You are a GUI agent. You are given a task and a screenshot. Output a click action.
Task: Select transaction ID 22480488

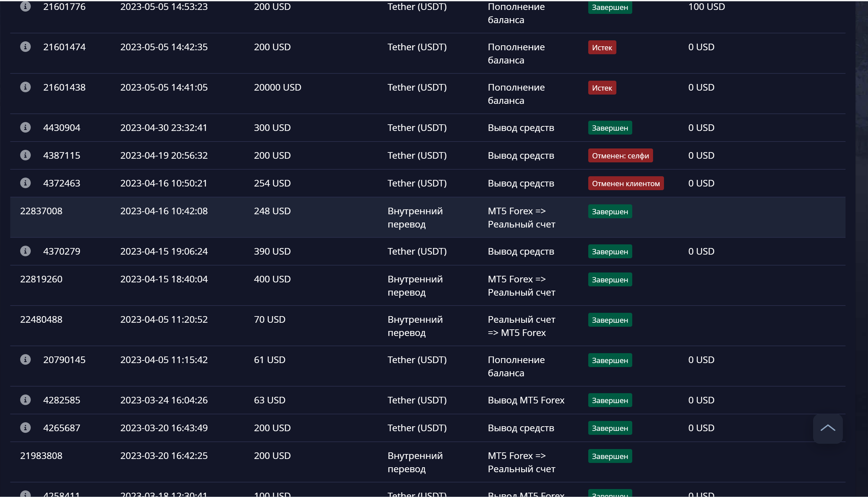pyautogui.click(x=41, y=319)
